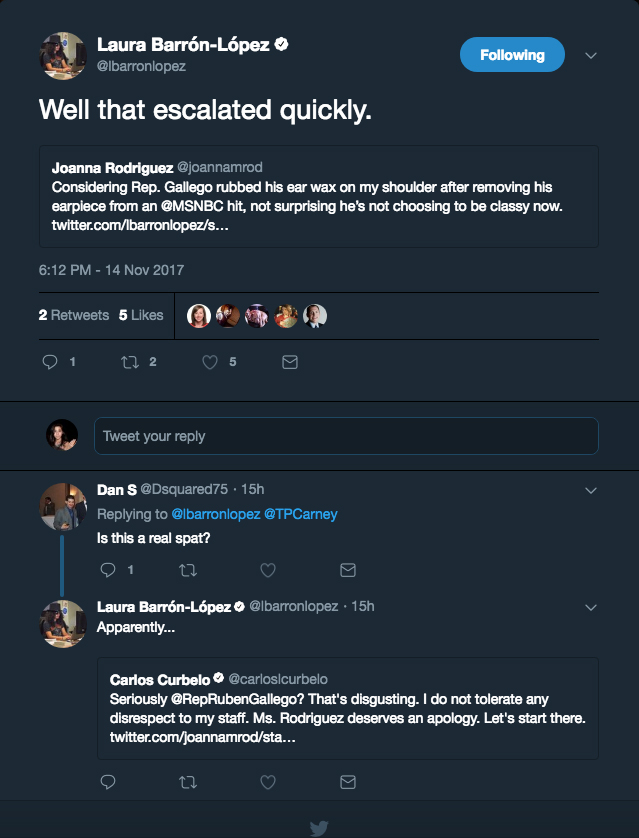This screenshot has height=838, width=639.
Task: Reply to the main tweet
Action: 50,363
